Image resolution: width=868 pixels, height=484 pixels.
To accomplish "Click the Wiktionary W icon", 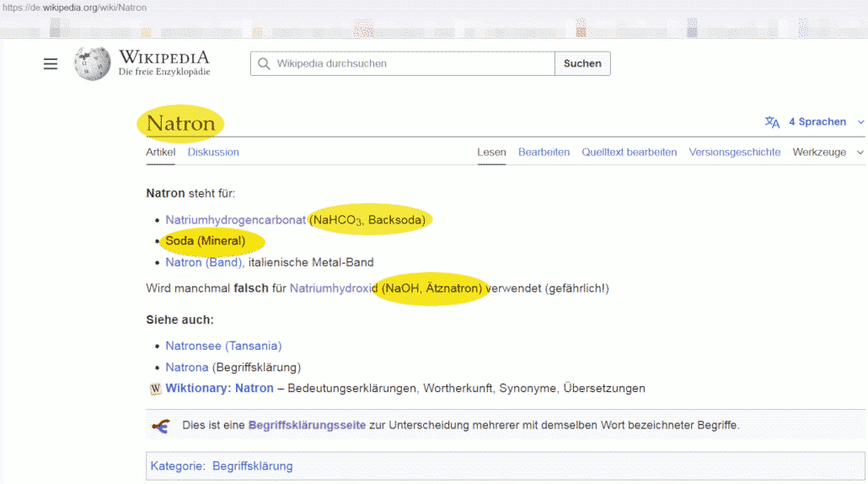I will click(155, 389).
